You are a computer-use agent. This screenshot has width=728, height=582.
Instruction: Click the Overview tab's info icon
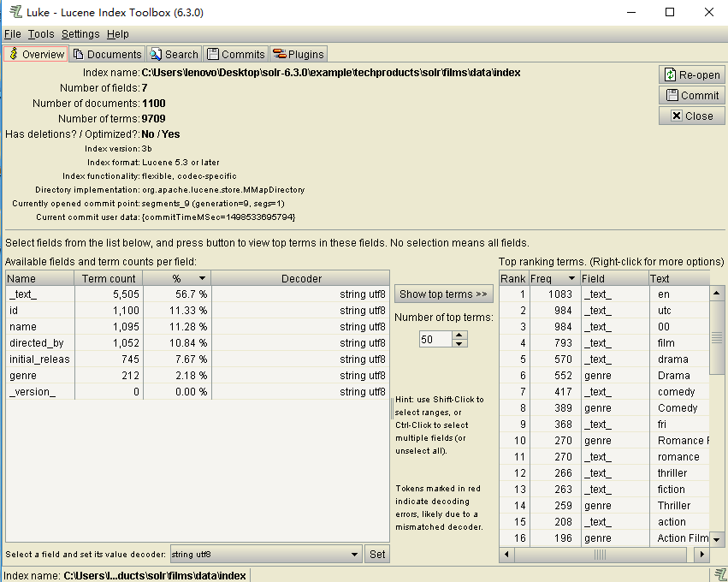pyautogui.click(x=14, y=54)
